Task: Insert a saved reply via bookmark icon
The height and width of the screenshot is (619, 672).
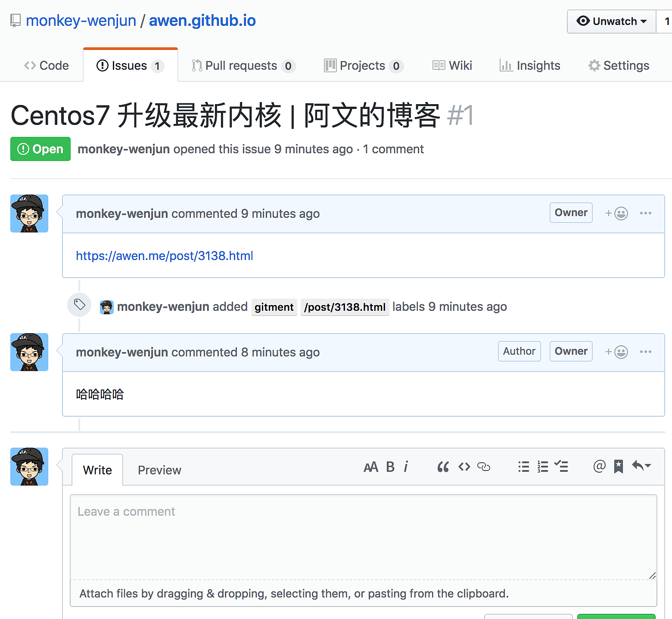Action: [619, 467]
